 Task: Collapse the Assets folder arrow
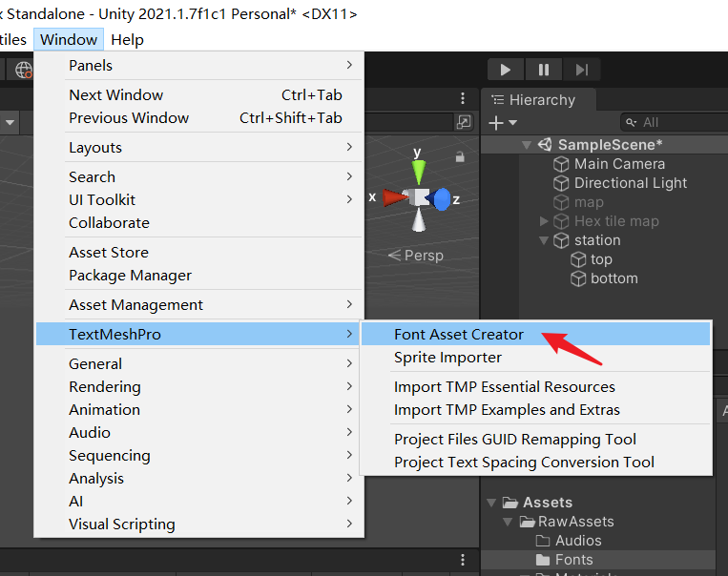point(491,503)
